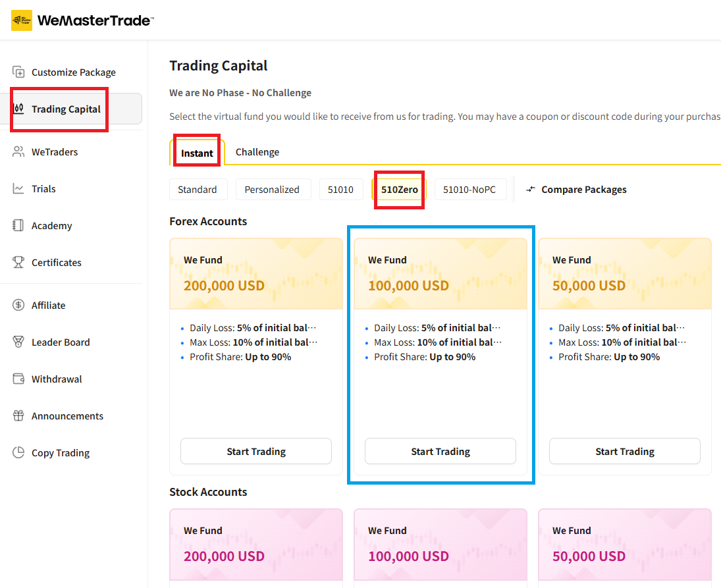Screen dimensions: 721x588
Task: Select the 510Zero package type
Action: point(399,190)
